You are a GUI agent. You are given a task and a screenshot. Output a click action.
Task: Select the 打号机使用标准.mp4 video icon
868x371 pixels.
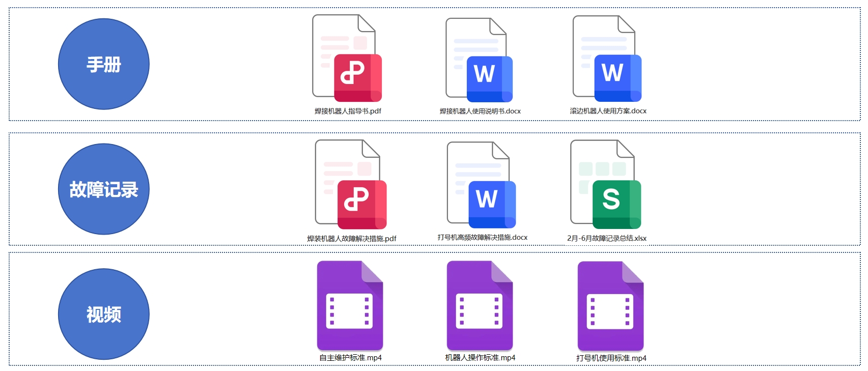(x=610, y=306)
